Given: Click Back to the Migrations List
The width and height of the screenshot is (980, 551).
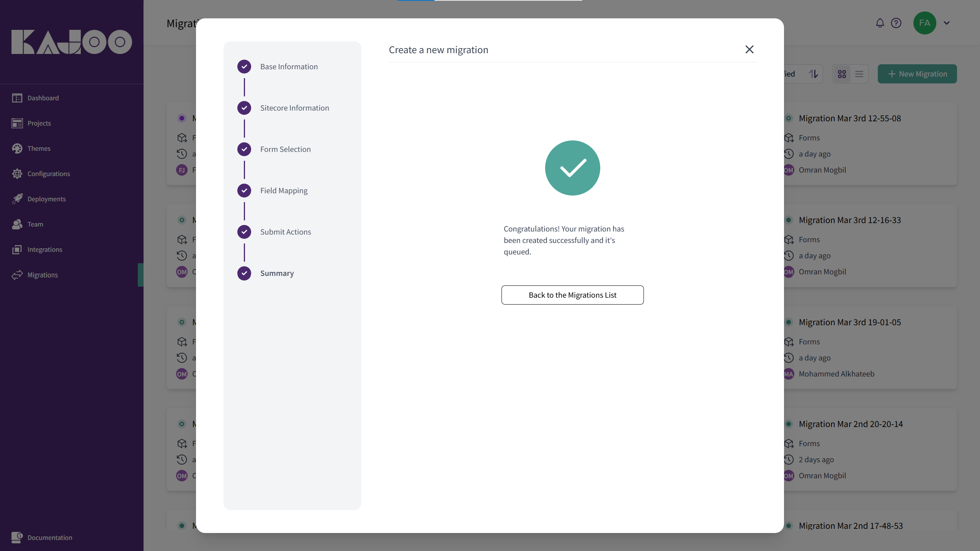Looking at the screenshot, I should pyautogui.click(x=572, y=295).
